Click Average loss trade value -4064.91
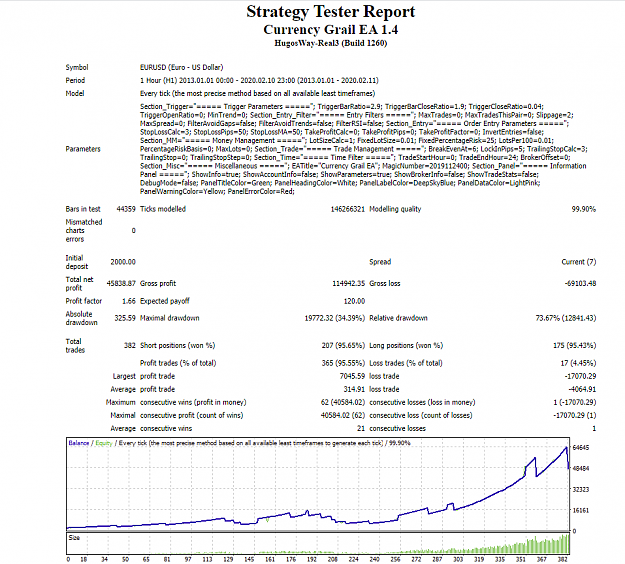Viewport: 625px width, 564px height. (582, 389)
